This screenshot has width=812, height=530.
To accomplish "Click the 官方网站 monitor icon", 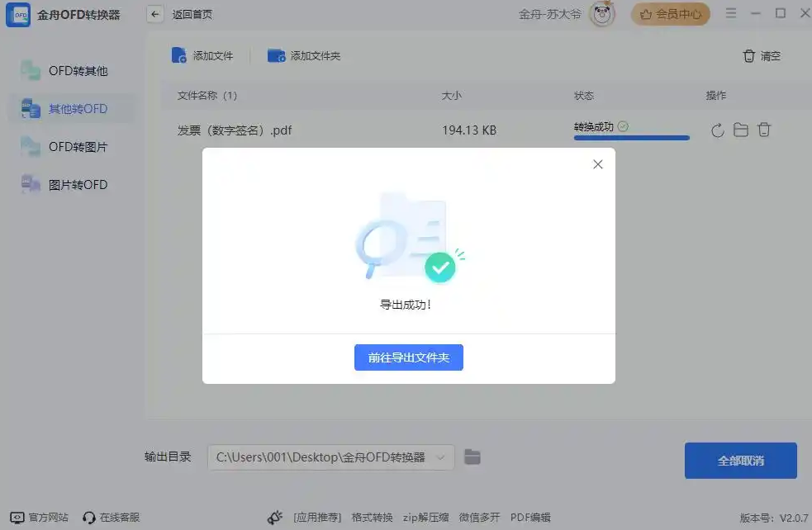I will click(x=17, y=518).
